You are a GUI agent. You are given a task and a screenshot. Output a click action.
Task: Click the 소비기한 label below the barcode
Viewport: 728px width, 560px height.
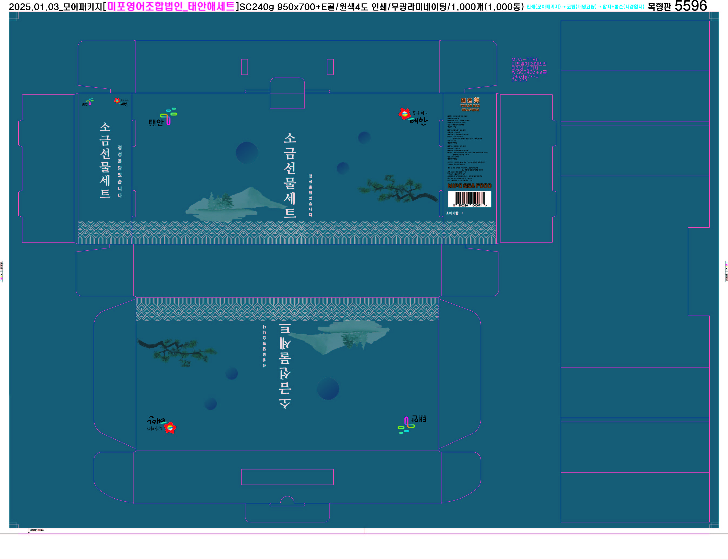pos(452,213)
